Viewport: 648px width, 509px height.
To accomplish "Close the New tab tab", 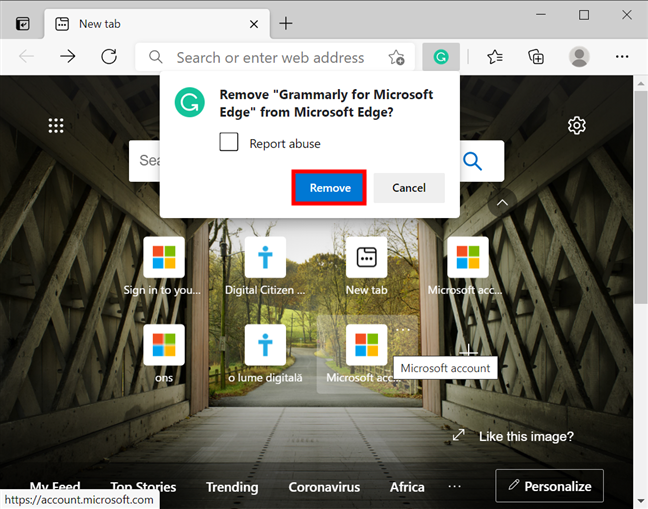I will point(254,24).
